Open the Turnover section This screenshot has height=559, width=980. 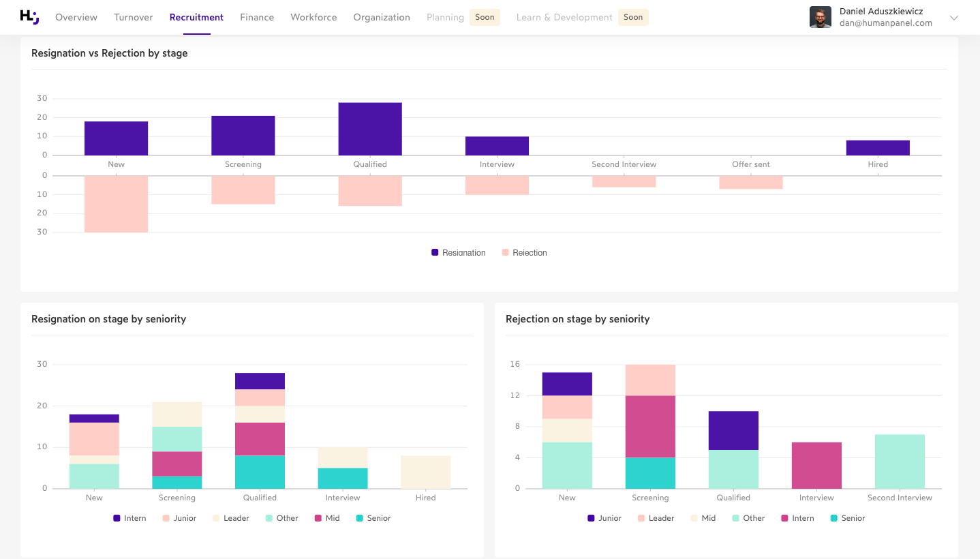click(133, 17)
